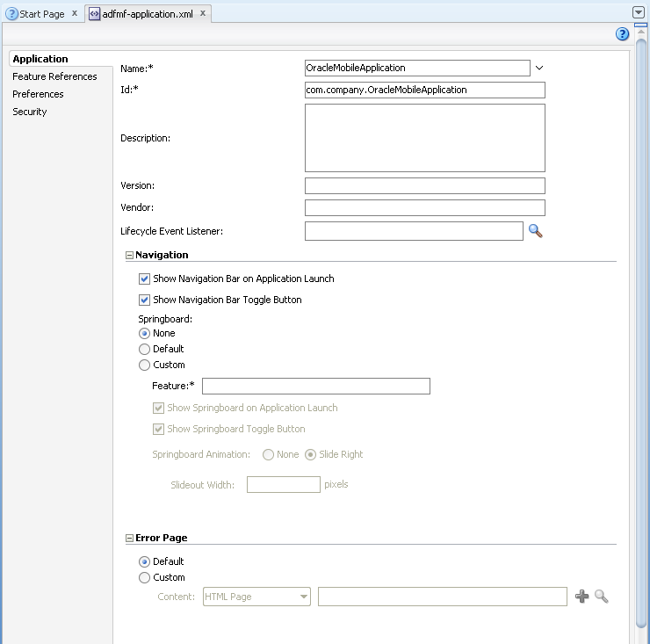650x644 pixels.
Task: Click the Vendor input field
Action: 425,207
